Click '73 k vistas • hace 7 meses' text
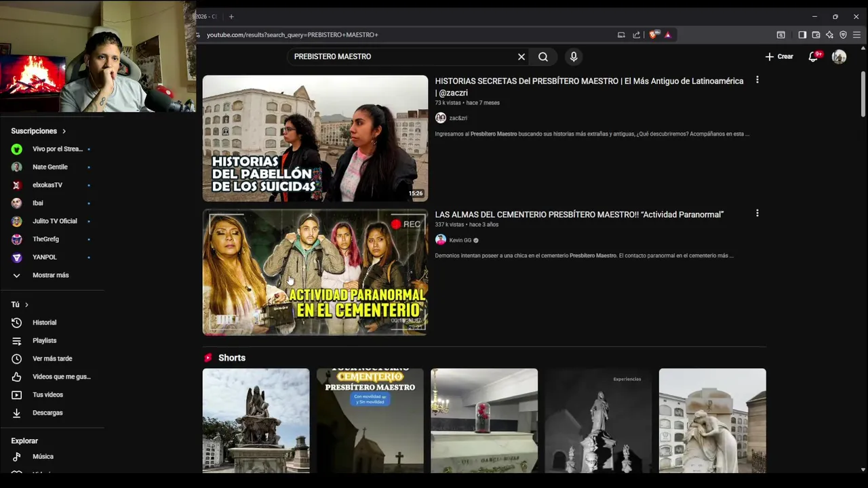 [x=467, y=103]
